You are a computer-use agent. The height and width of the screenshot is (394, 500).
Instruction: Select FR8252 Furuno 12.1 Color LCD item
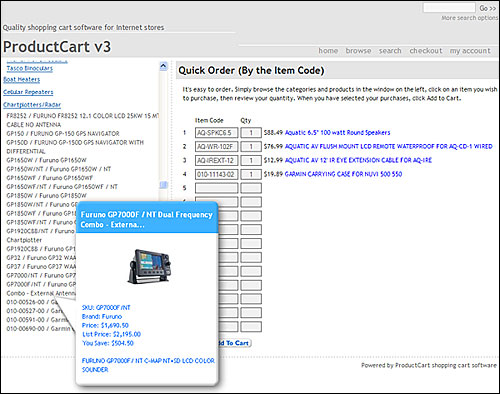click(x=83, y=120)
